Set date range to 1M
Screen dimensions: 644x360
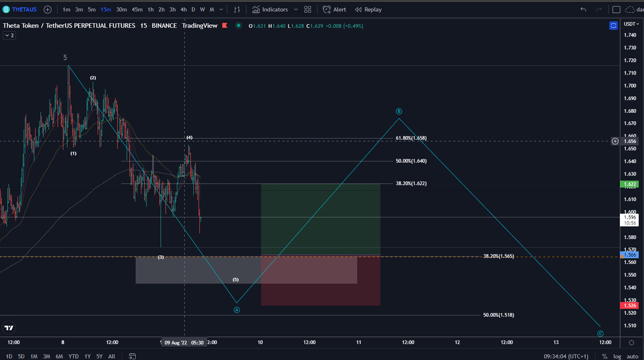(34, 356)
